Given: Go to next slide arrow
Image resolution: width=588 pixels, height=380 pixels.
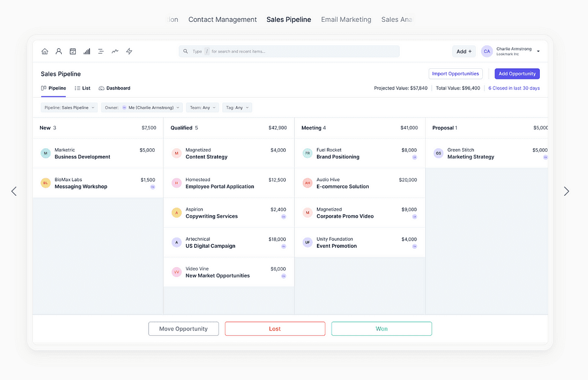Looking at the screenshot, I should 566,191.
